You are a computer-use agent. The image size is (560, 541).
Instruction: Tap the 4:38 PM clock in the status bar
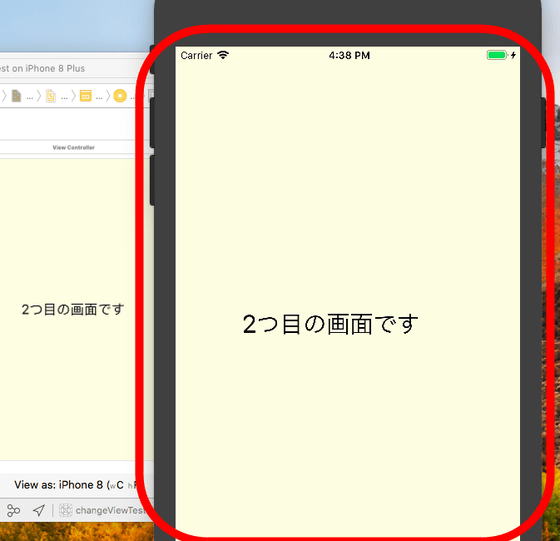click(x=349, y=55)
